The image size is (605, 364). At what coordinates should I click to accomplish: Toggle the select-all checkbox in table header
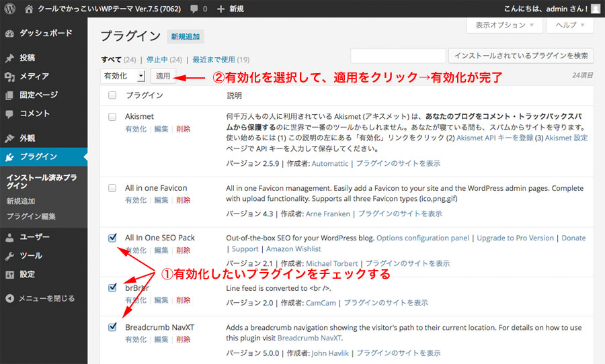click(112, 95)
